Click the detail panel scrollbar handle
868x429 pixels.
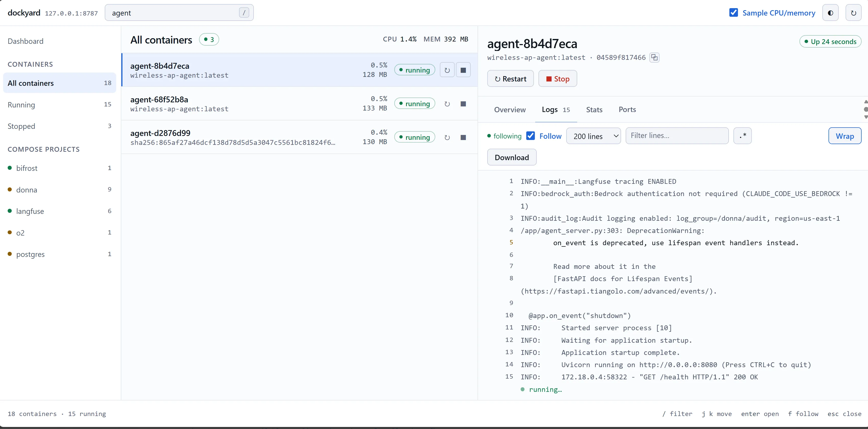click(866, 109)
